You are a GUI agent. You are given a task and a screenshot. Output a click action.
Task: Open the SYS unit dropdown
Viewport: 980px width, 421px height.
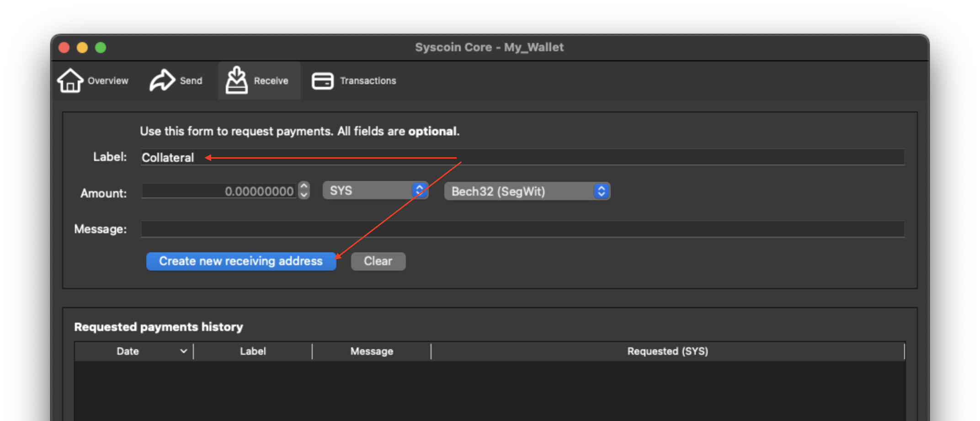[375, 191]
